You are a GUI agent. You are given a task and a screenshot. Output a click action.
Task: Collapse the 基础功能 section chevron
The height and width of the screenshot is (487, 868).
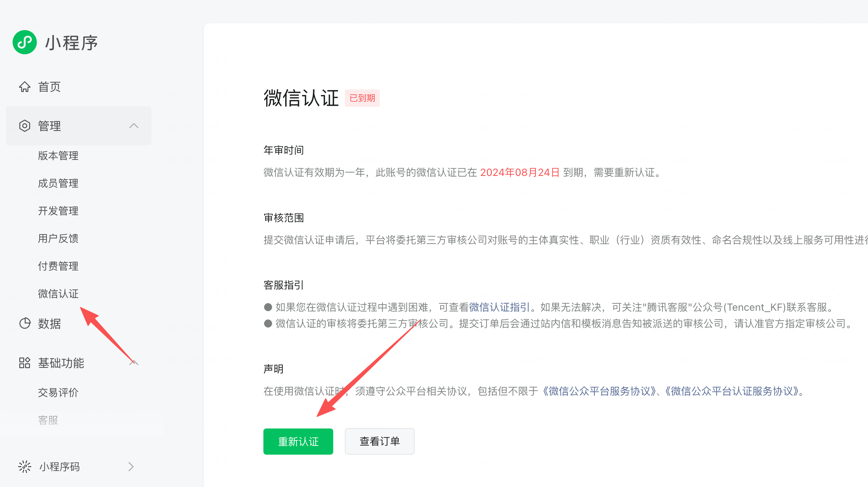click(x=134, y=363)
